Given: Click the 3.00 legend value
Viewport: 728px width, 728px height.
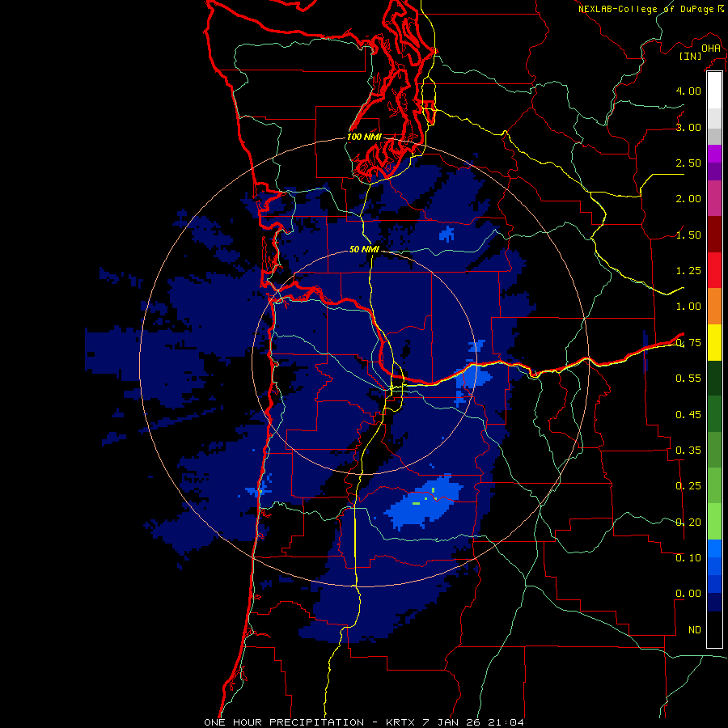Looking at the screenshot, I should [x=688, y=127].
